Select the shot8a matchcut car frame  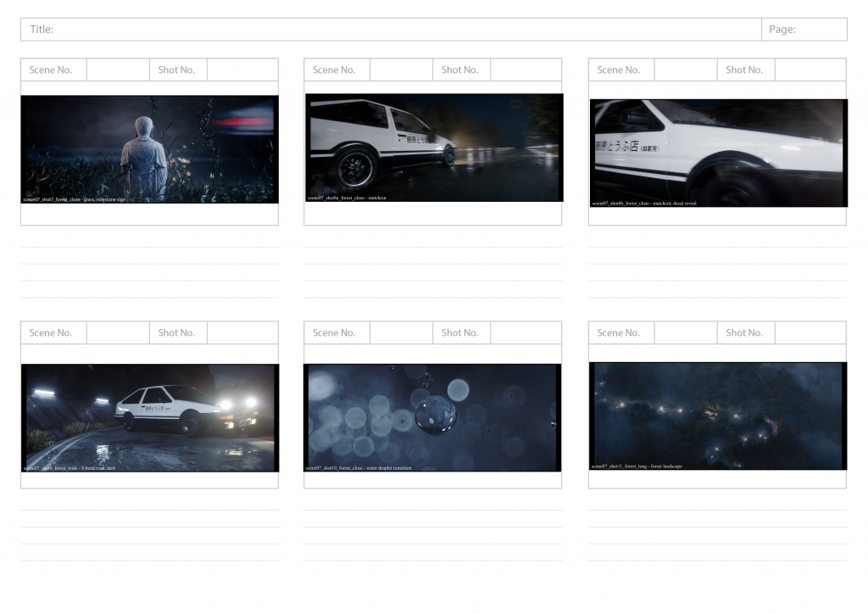click(434, 148)
